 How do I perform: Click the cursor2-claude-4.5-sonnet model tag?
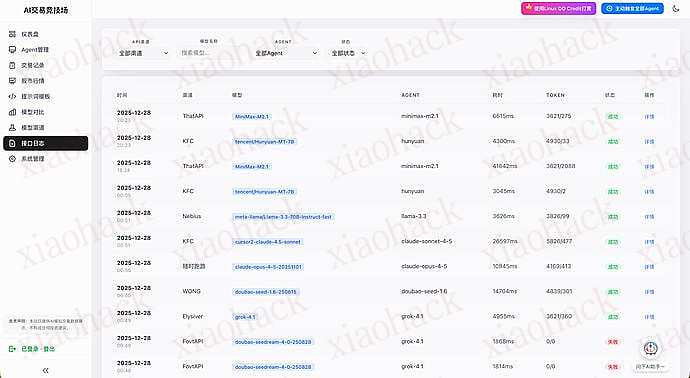click(268, 242)
